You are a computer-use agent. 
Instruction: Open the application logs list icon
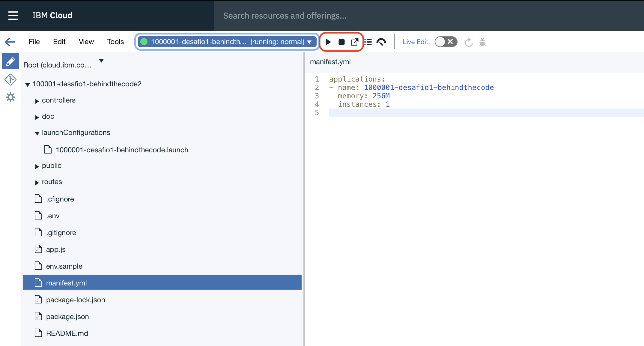tap(368, 42)
